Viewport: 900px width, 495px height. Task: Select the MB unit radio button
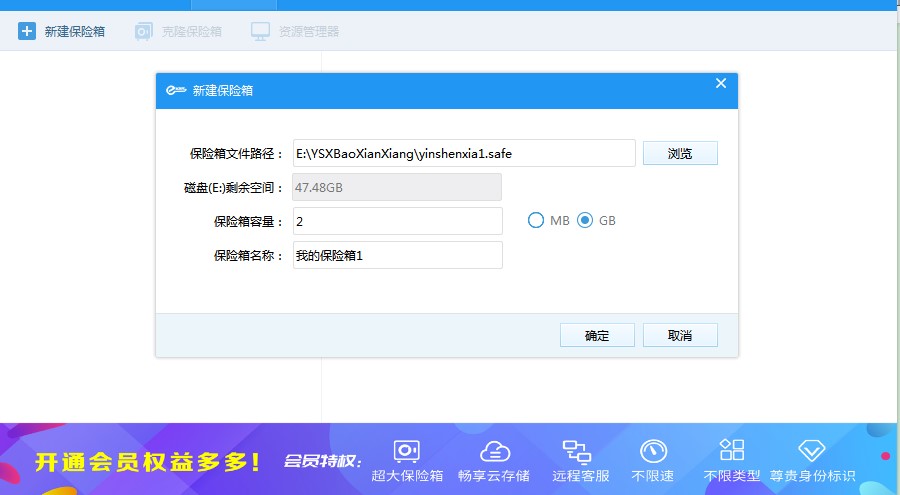coord(536,221)
